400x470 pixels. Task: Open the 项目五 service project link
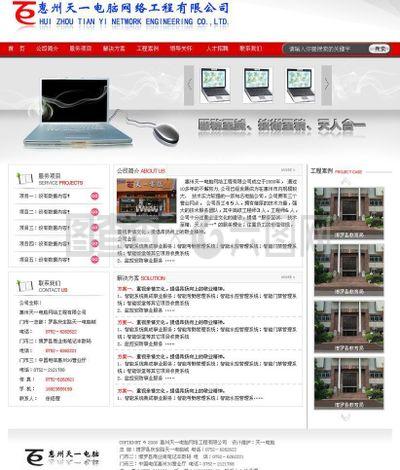[x=44, y=259]
